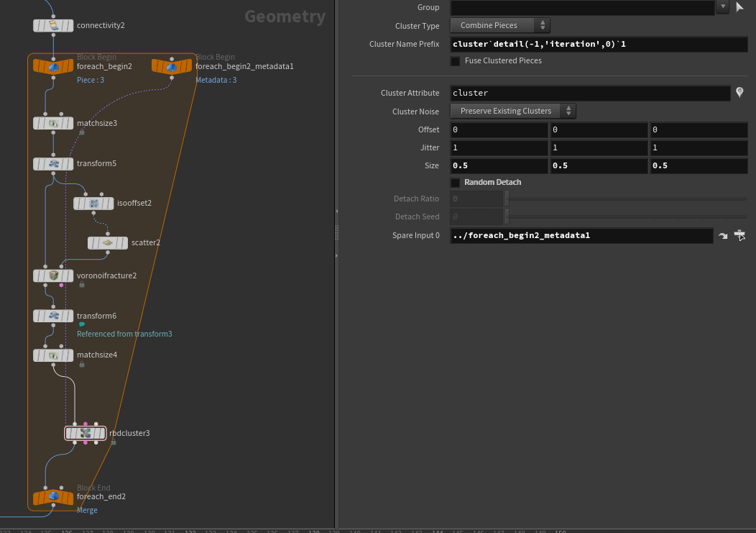Toggle the Random Detach checkbox

455,183
